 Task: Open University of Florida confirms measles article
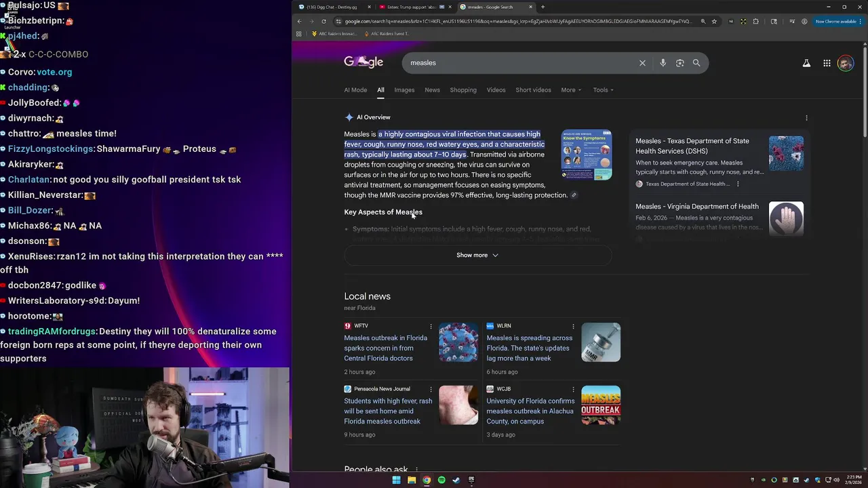(530, 411)
